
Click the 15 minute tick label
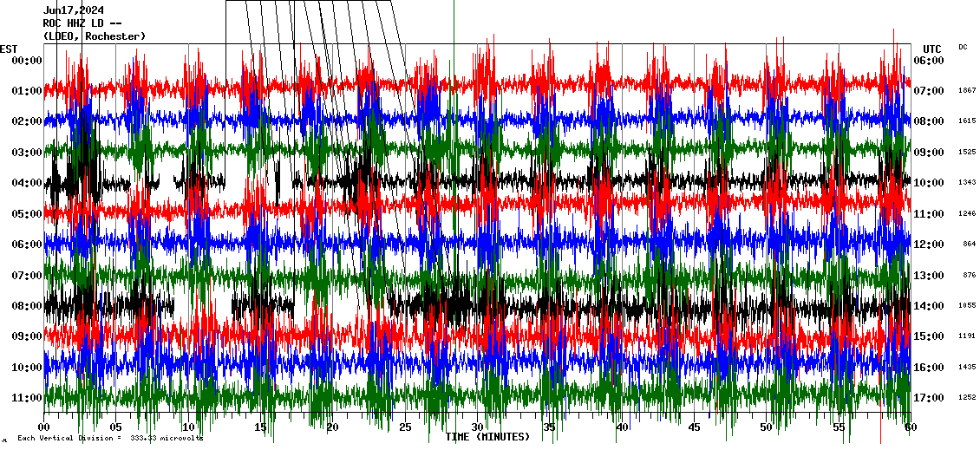tap(260, 427)
